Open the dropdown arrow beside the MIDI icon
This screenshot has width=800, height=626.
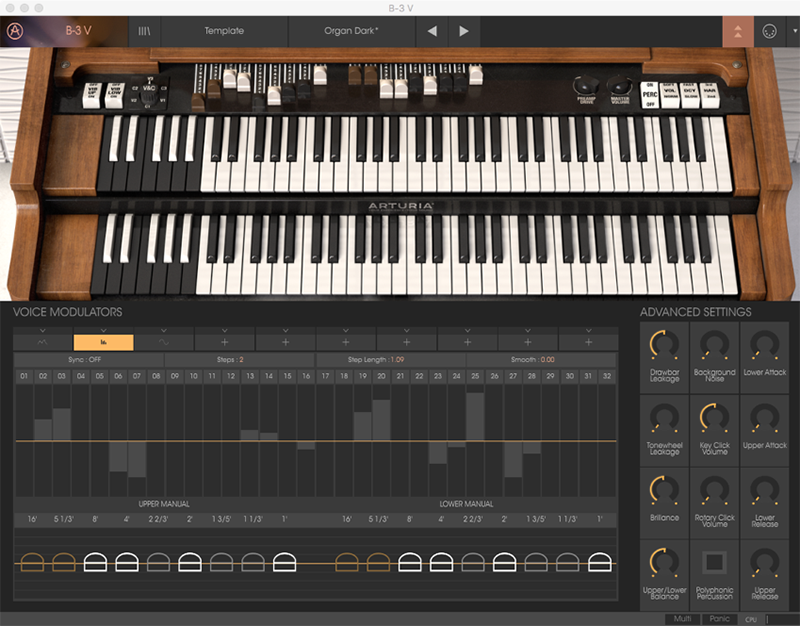tap(794, 31)
